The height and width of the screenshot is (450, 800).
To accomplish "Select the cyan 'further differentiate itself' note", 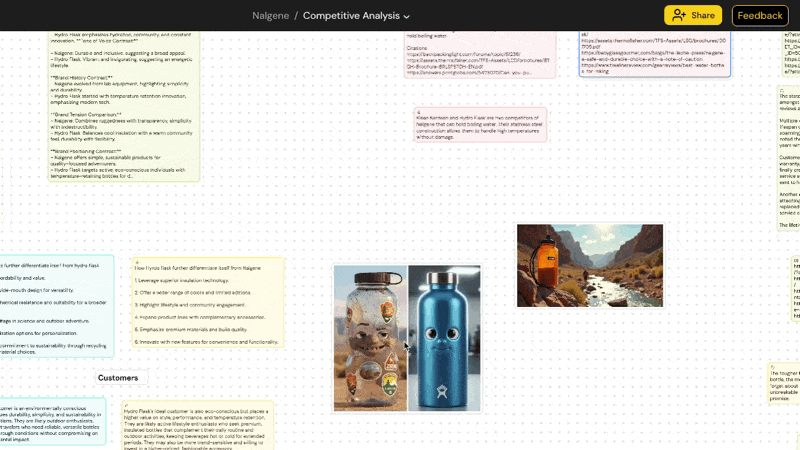I will pyautogui.click(x=57, y=306).
